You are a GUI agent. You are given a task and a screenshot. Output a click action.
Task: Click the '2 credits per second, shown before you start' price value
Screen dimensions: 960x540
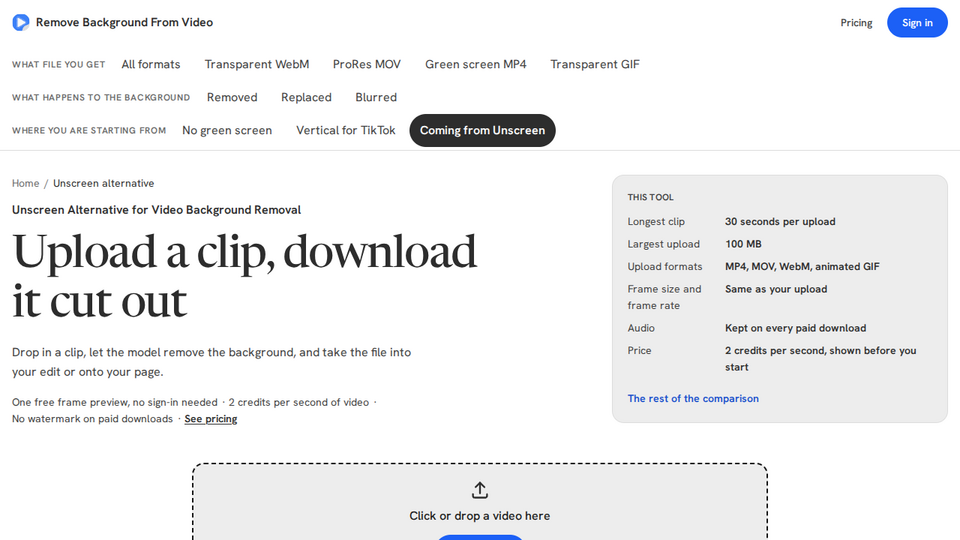click(x=820, y=359)
